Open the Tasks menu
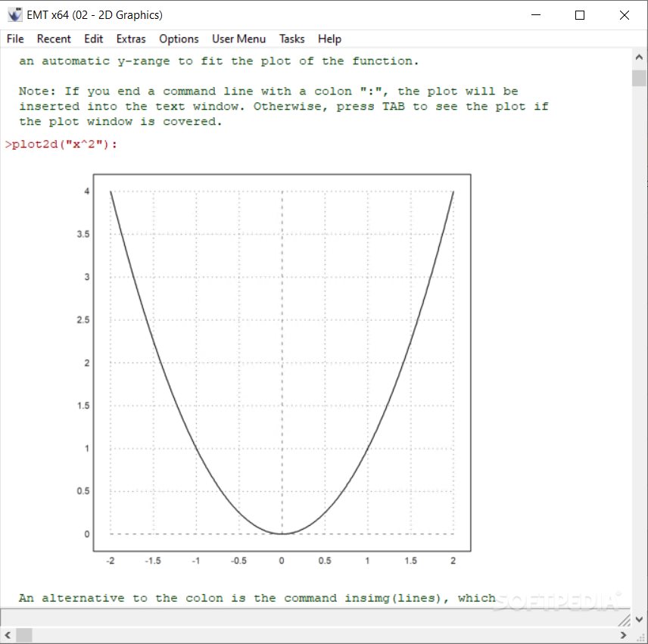The image size is (648, 644). pos(291,39)
